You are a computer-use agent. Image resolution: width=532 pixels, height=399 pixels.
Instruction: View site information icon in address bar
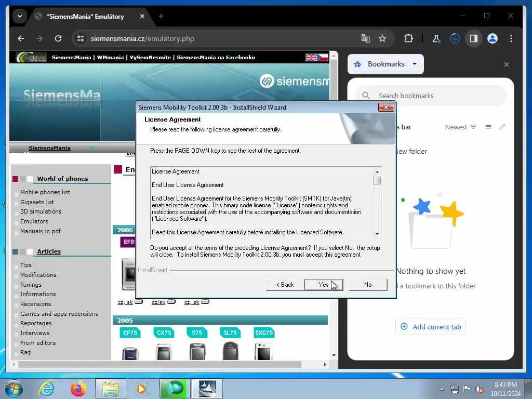click(x=81, y=38)
